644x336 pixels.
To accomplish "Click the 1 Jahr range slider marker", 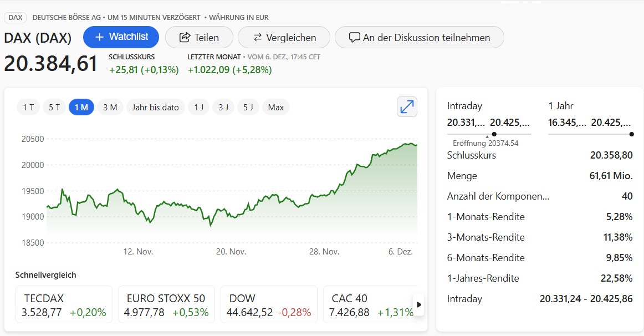I will [631, 134].
